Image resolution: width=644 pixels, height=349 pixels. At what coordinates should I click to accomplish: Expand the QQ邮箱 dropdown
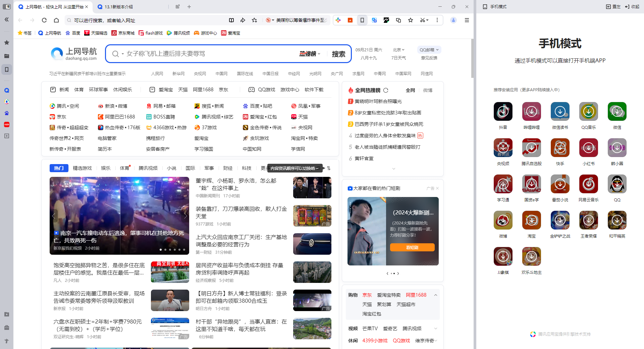(x=429, y=50)
